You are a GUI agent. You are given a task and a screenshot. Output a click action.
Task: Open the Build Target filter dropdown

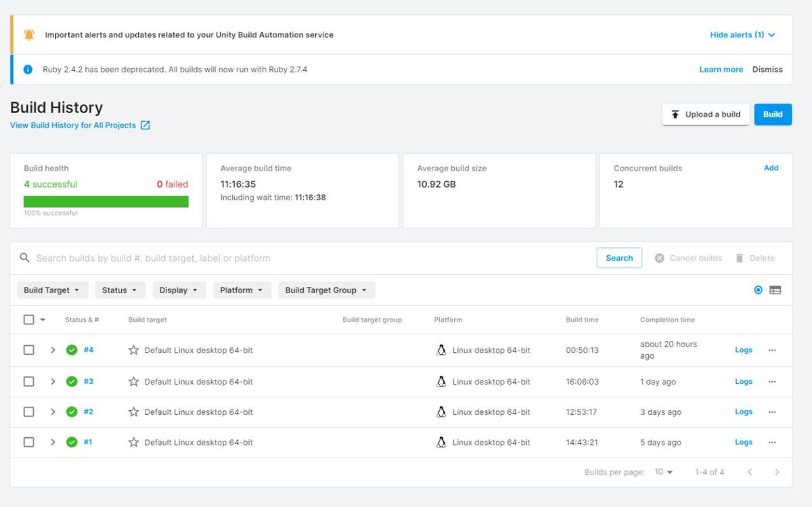[x=52, y=290]
